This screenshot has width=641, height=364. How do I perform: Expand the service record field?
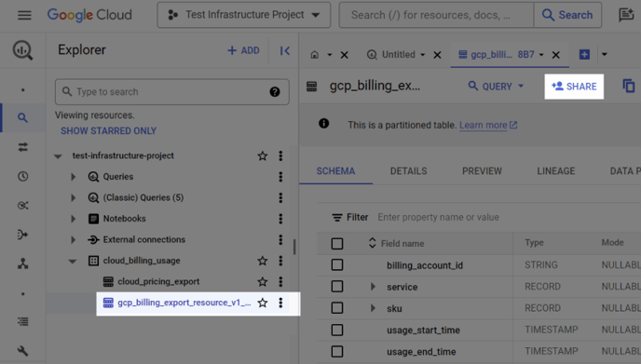[x=373, y=287]
